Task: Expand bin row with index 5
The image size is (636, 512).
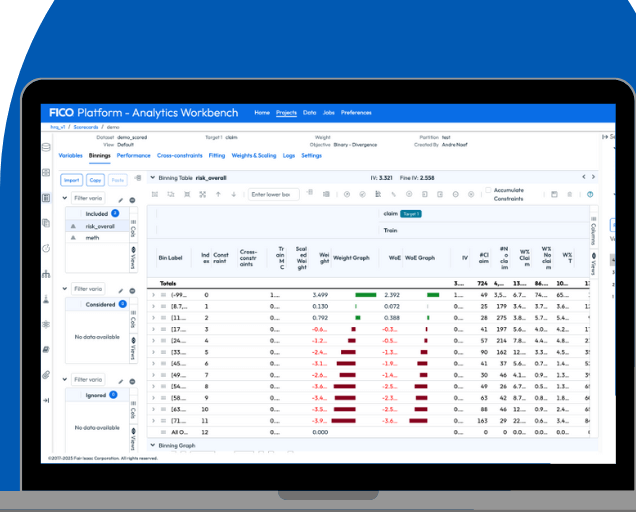Action: click(x=153, y=352)
